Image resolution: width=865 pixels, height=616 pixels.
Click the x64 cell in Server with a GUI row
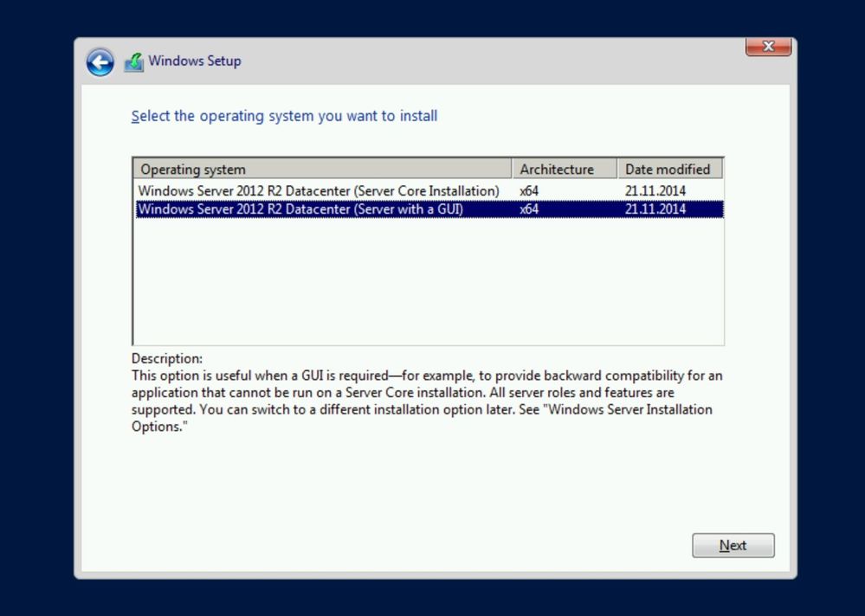(529, 209)
